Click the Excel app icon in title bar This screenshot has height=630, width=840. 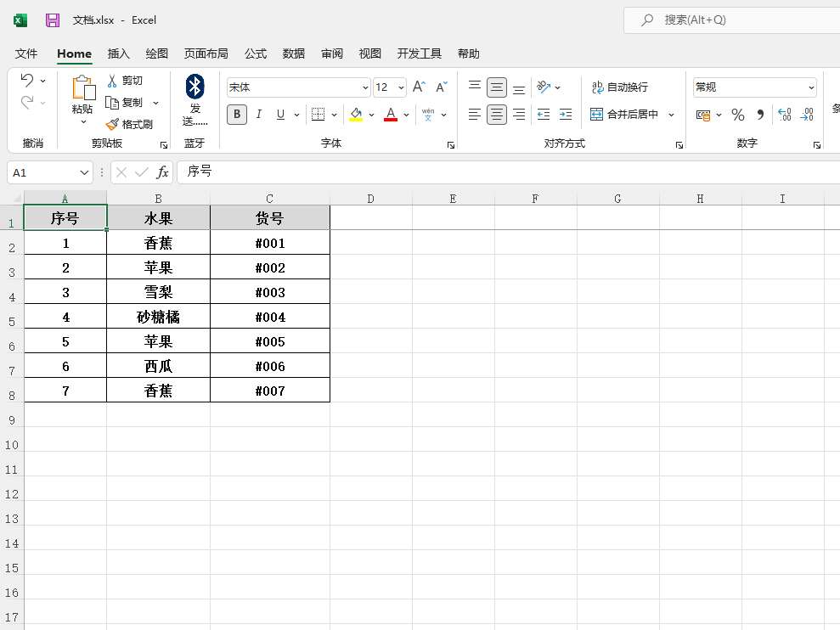20,20
